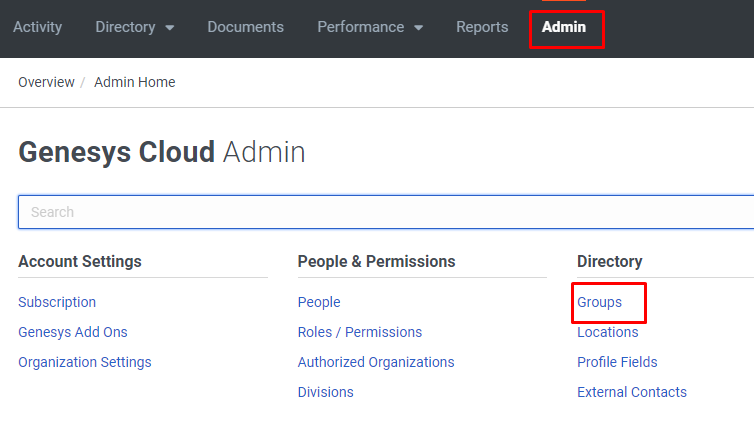
Task: Open the Documents menu item
Action: click(x=245, y=27)
